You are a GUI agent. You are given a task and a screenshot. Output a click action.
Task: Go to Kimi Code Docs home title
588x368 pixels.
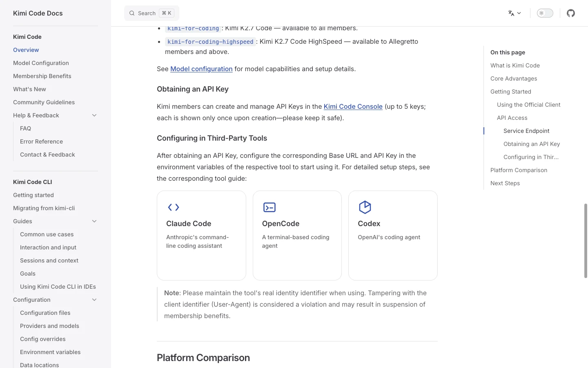(x=38, y=13)
